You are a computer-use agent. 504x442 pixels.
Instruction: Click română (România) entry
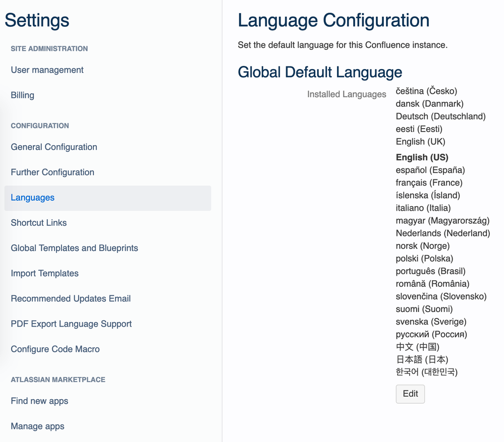pyautogui.click(x=433, y=284)
